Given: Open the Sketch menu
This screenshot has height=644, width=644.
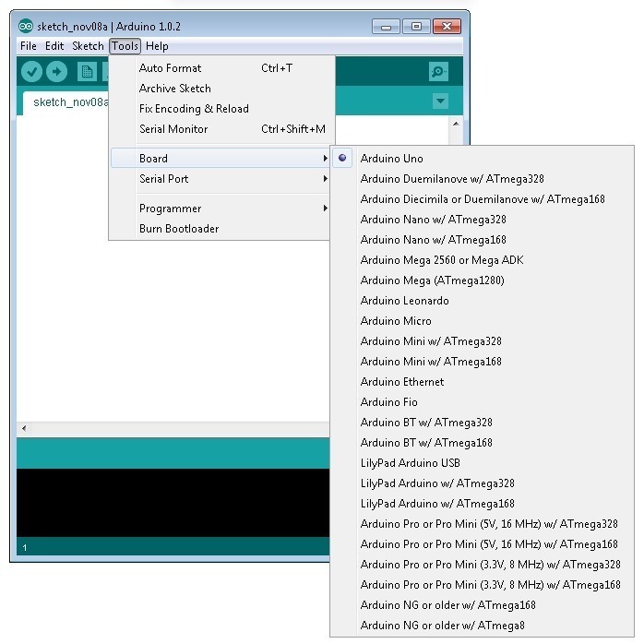Looking at the screenshot, I should click(x=88, y=46).
